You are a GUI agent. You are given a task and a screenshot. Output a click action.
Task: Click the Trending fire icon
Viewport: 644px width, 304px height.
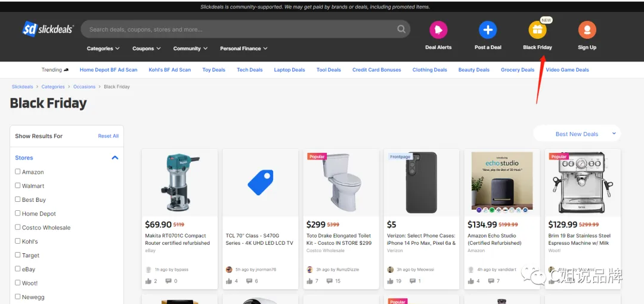pyautogui.click(x=66, y=70)
